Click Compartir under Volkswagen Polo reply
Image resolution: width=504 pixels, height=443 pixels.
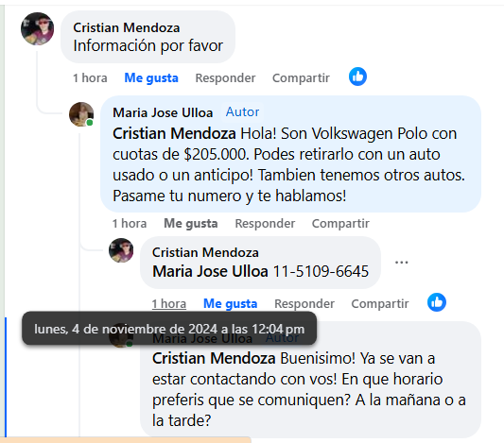[x=340, y=224]
